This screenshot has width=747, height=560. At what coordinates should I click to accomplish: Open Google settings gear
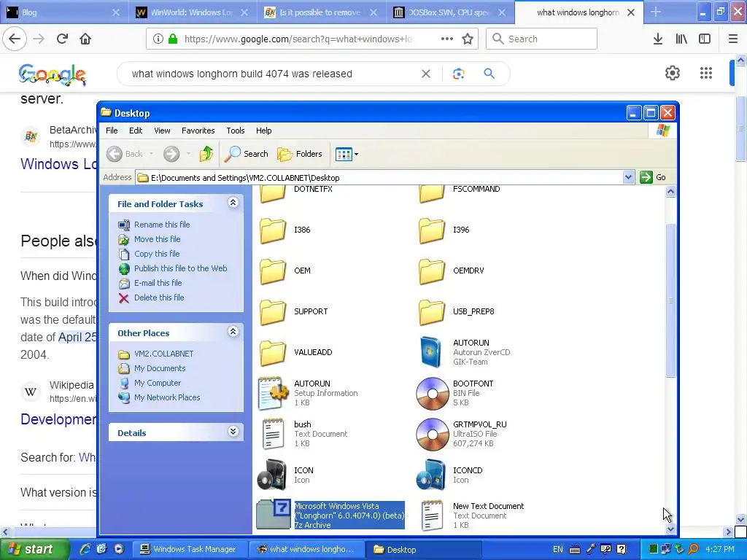click(x=672, y=73)
